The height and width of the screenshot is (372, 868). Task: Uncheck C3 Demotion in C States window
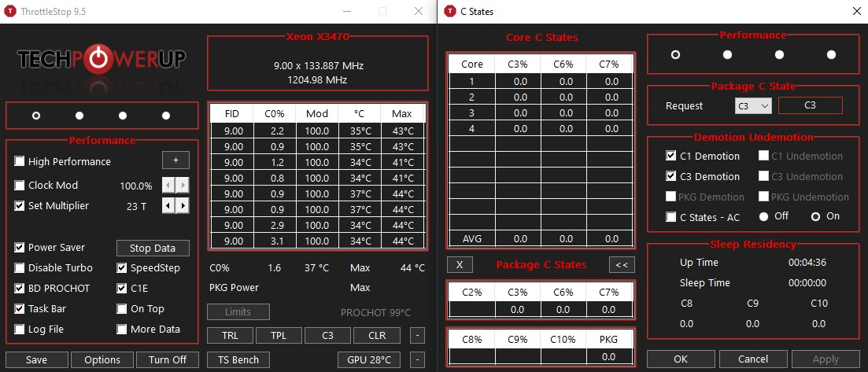tap(671, 177)
